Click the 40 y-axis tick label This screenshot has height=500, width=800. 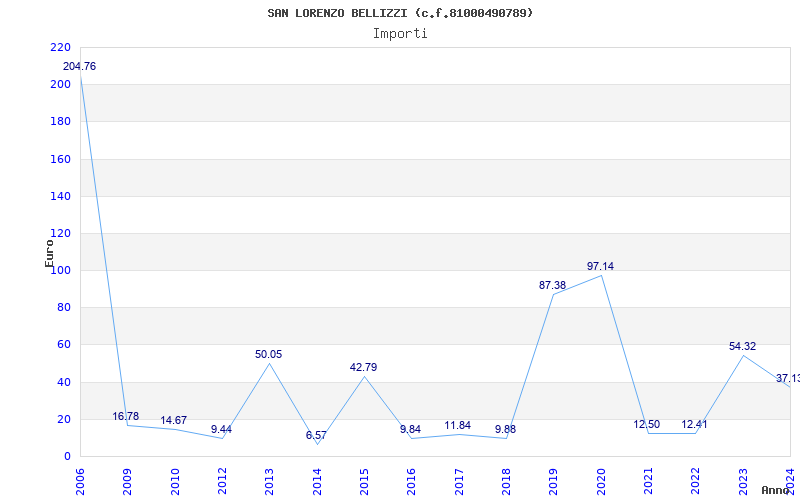(x=63, y=382)
